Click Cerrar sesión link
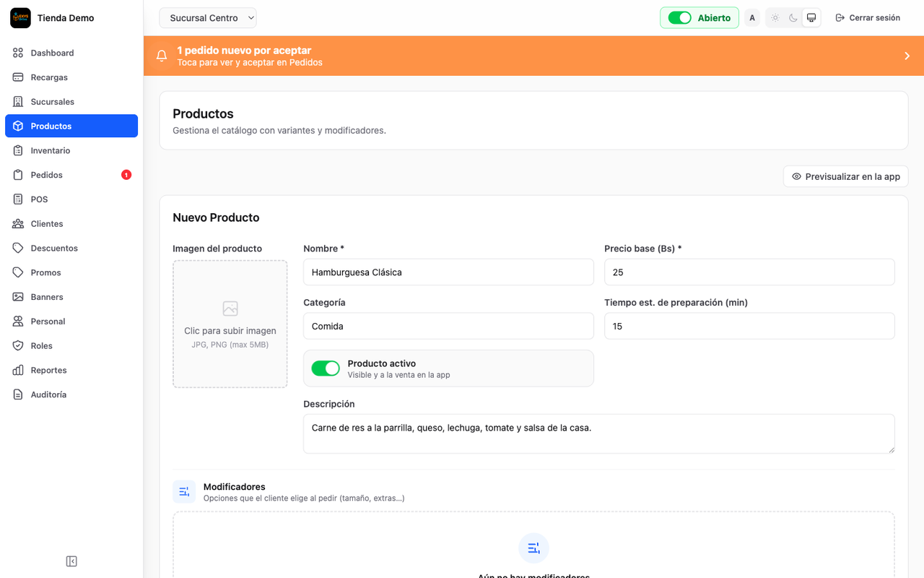The width and height of the screenshot is (924, 578). click(x=868, y=18)
